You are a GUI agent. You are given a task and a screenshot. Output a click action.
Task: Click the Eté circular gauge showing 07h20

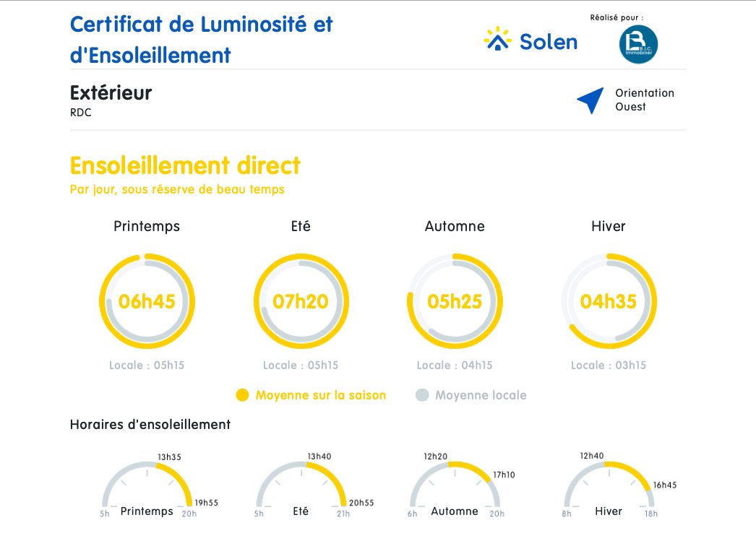tap(301, 301)
